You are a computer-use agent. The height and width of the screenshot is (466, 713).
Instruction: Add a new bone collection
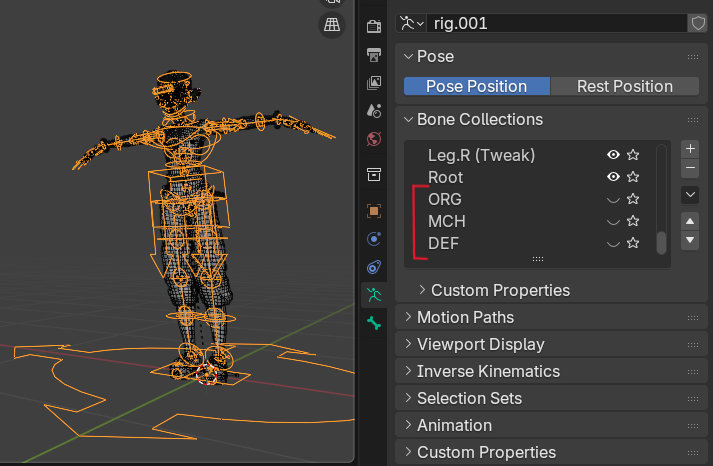point(690,148)
